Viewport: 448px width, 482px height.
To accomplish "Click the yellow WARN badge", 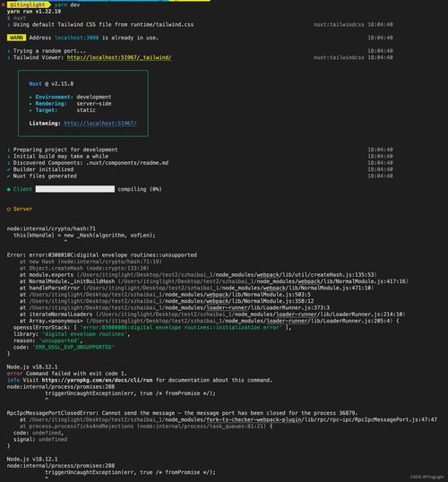I will pos(16,38).
